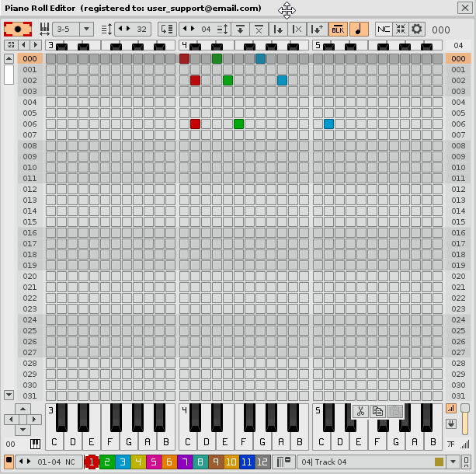This screenshot has width=476, height=474.
Task: Toggle the NC button in the toolbar
Action: click(x=384, y=30)
